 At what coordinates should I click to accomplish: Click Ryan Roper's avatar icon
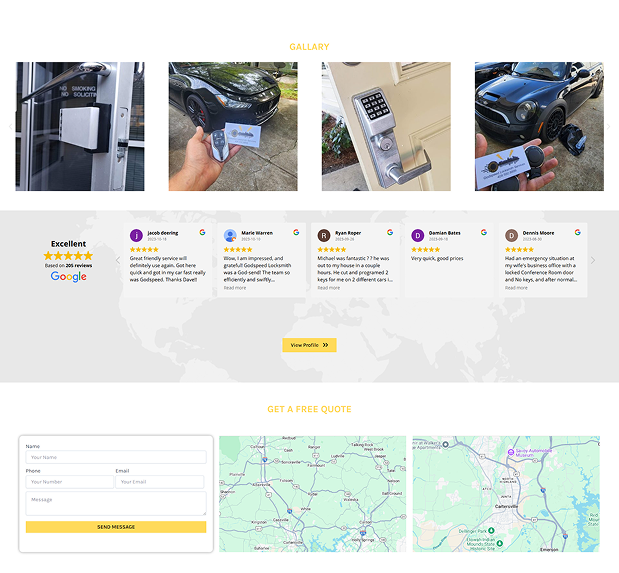(324, 236)
